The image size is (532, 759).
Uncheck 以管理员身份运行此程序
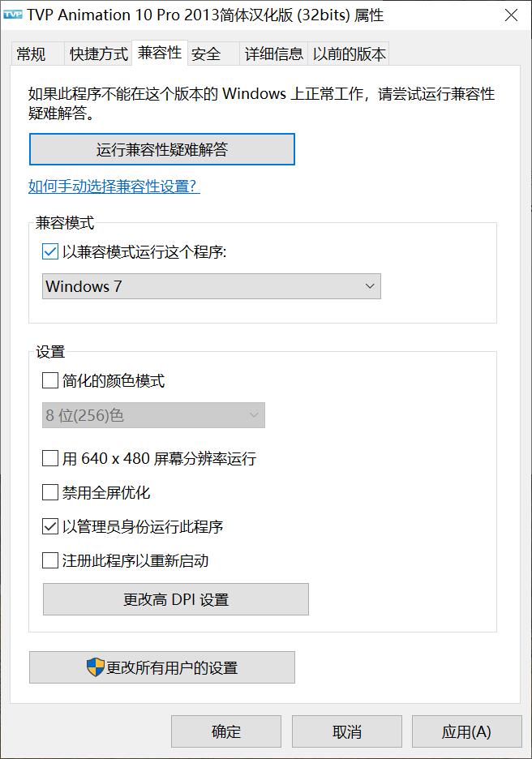coord(50,527)
